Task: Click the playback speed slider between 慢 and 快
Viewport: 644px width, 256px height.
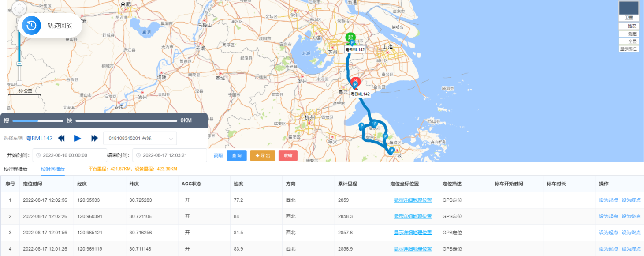Action: pyautogui.click(x=38, y=120)
